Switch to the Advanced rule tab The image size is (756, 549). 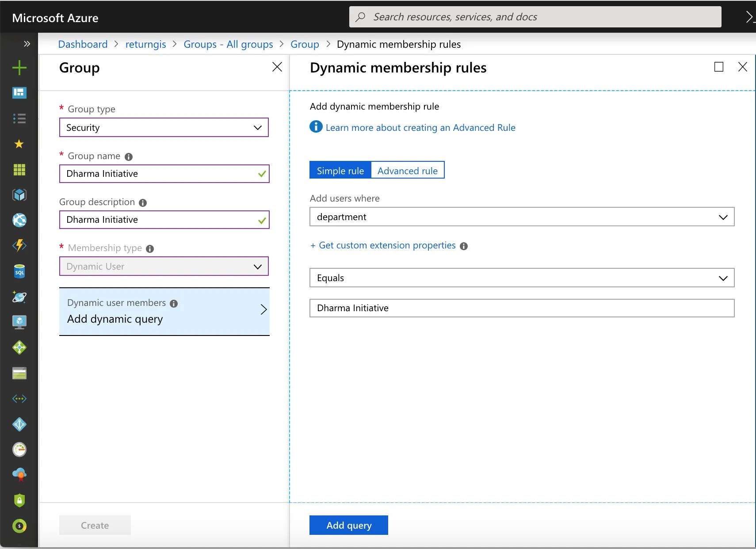coord(408,170)
